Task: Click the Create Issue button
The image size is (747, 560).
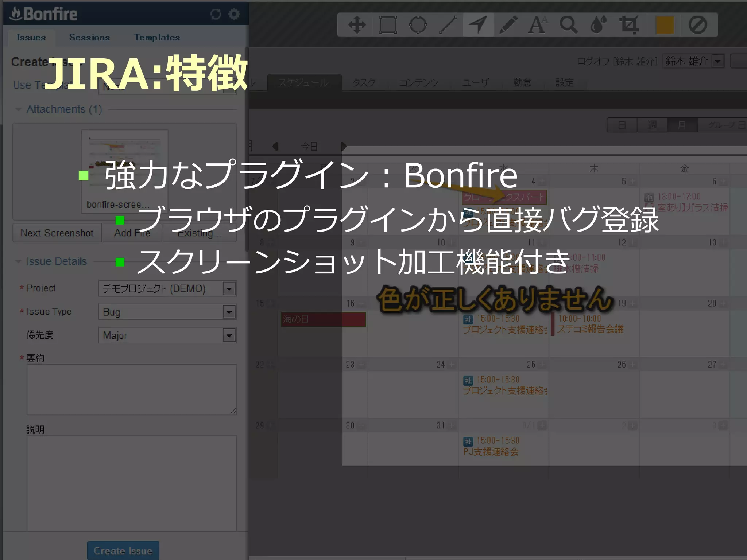Action: tap(123, 551)
